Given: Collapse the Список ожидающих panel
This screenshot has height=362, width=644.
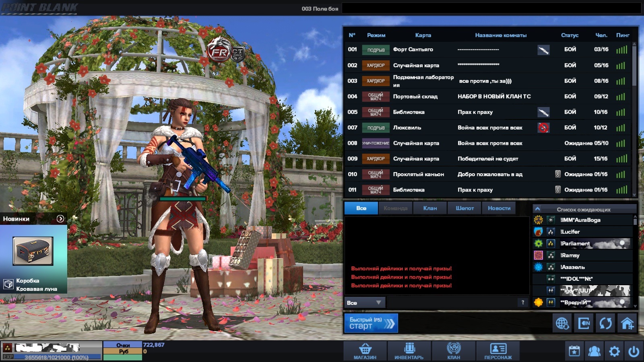Looking at the screenshot, I should pos(538,209).
